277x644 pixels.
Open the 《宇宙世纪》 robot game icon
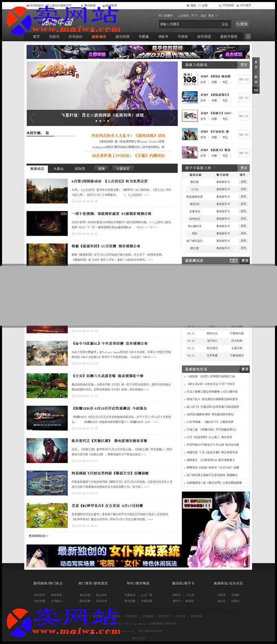189,134
